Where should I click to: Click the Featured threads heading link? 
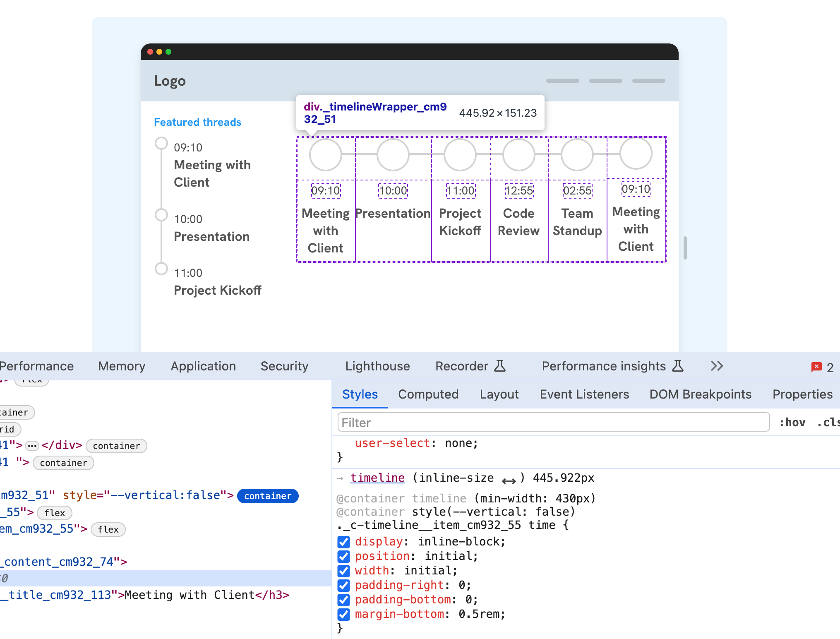pyautogui.click(x=197, y=122)
